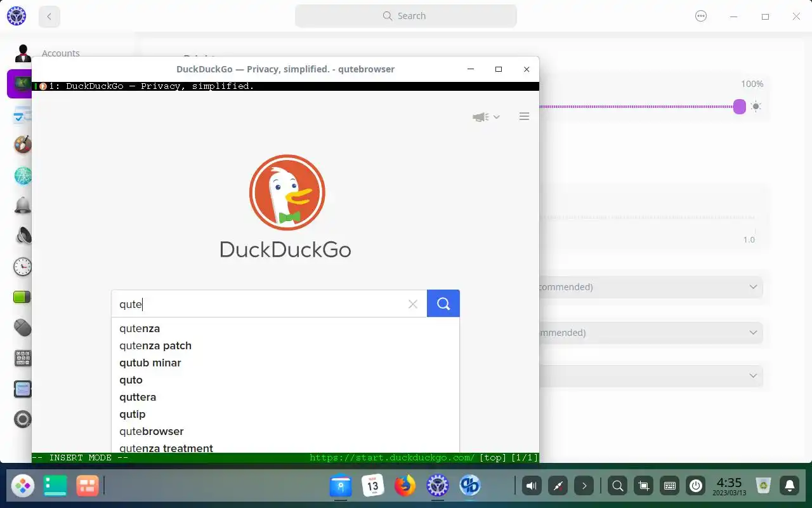Launch Firefox from the dock
Viewport: 812px width, 508px height.
click(405, 486)
